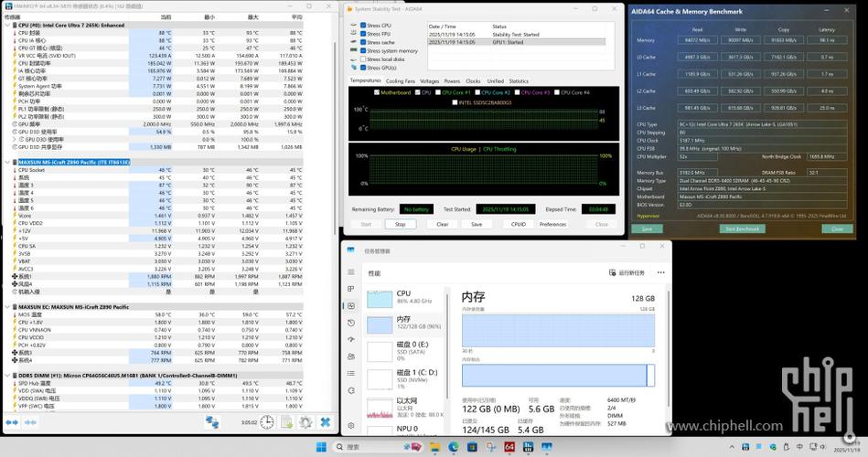Open HWiNFO network remote monitoring icon
Screen dimensions: 868x457
coord(212,422)
